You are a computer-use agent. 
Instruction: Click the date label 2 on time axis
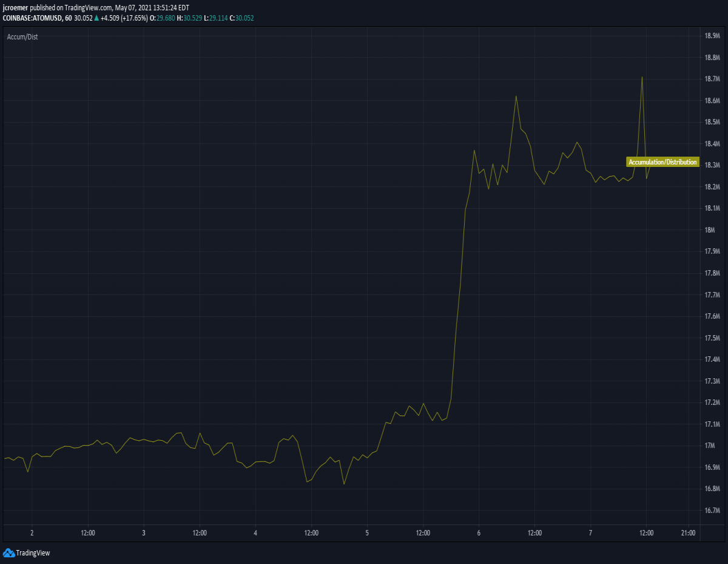[x=32, y=533]
